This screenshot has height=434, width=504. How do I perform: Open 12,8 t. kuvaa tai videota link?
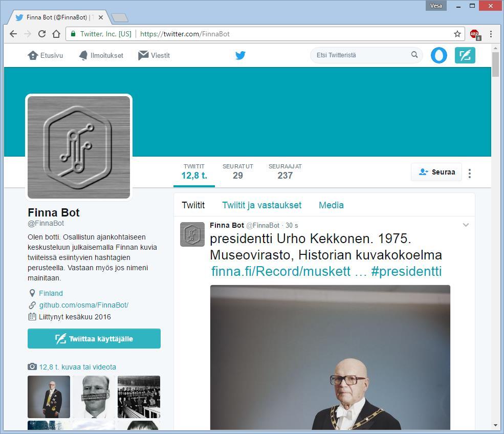pos(77,367)
